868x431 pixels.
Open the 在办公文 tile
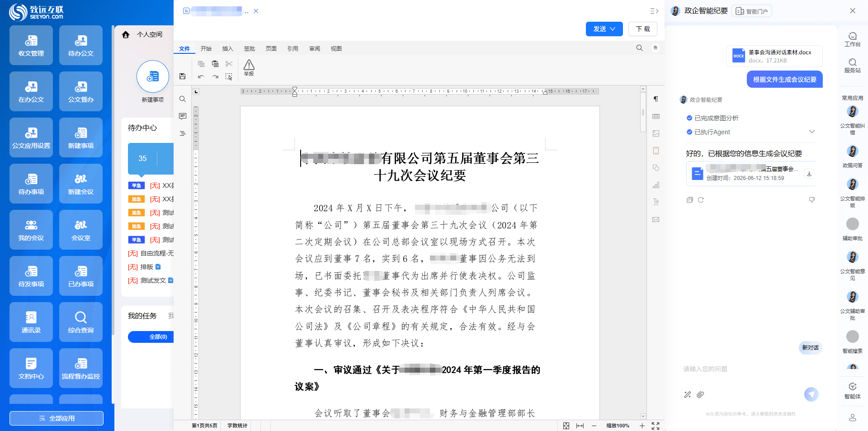[31, 91]
